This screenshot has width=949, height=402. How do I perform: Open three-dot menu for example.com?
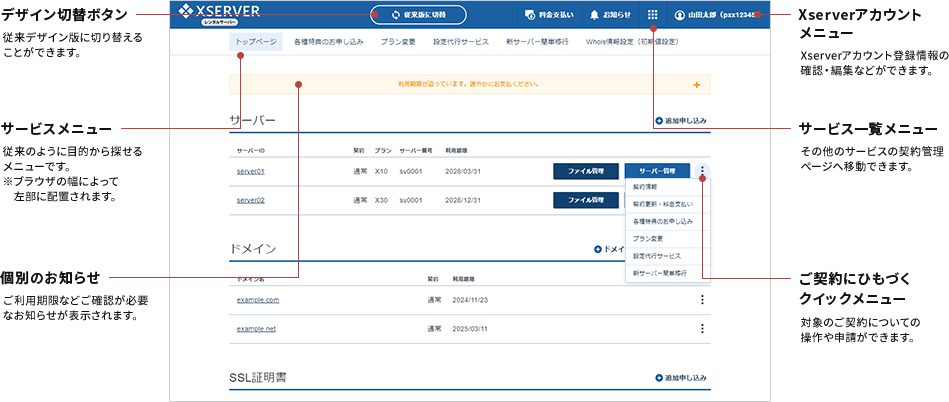702,300
